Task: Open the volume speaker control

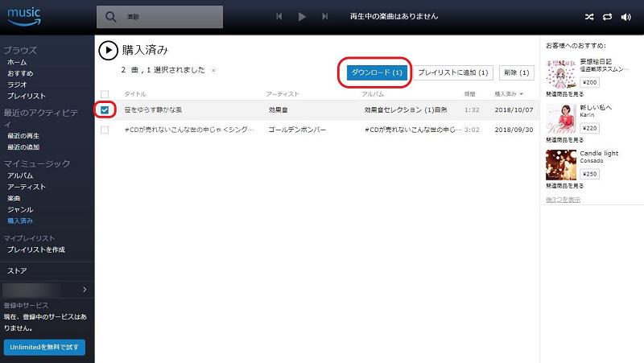Action: pos(625,17)
